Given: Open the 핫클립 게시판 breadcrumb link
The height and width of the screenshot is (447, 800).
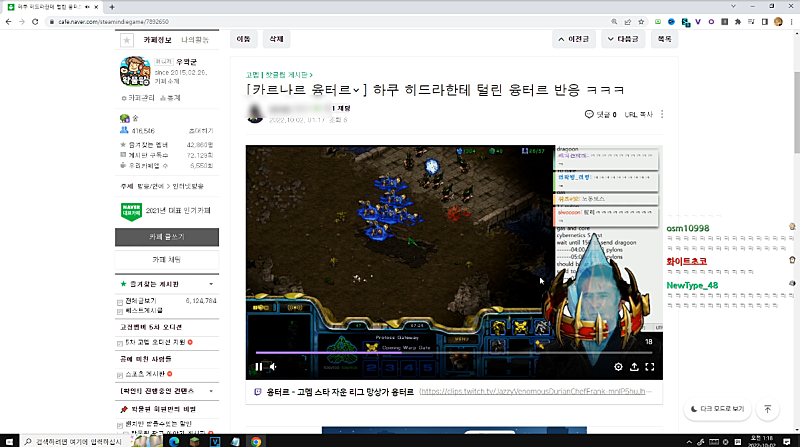Looking at the screenshot, I should tap(289, 75).
